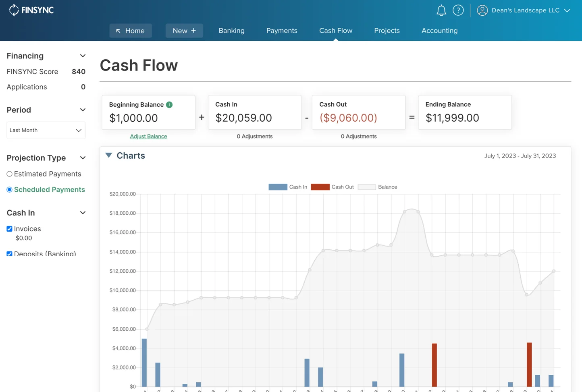Open the notifications bell
The width and height of the screenshot is (582, 392).
pyautogui.click(x=441, y=10)
